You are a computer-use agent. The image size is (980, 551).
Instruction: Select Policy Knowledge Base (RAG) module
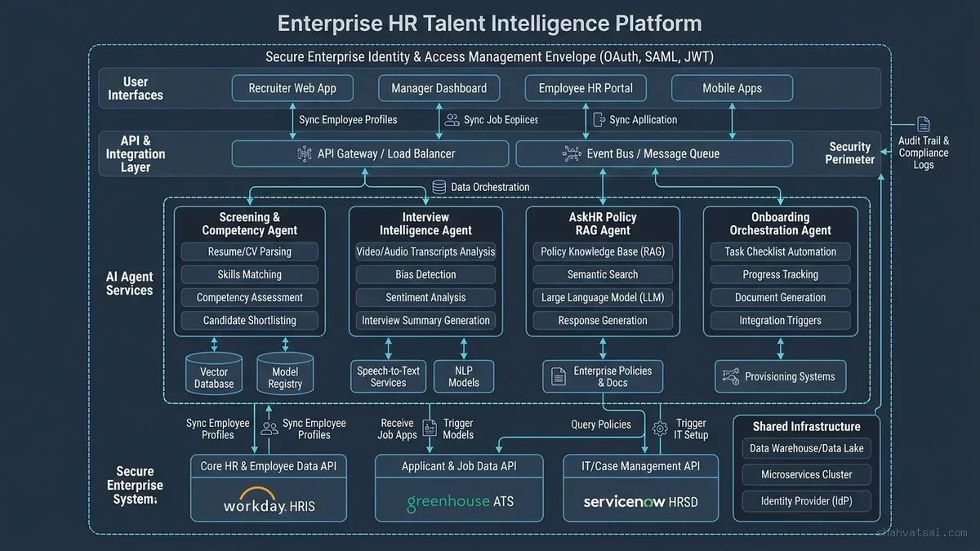click(603, 251)
